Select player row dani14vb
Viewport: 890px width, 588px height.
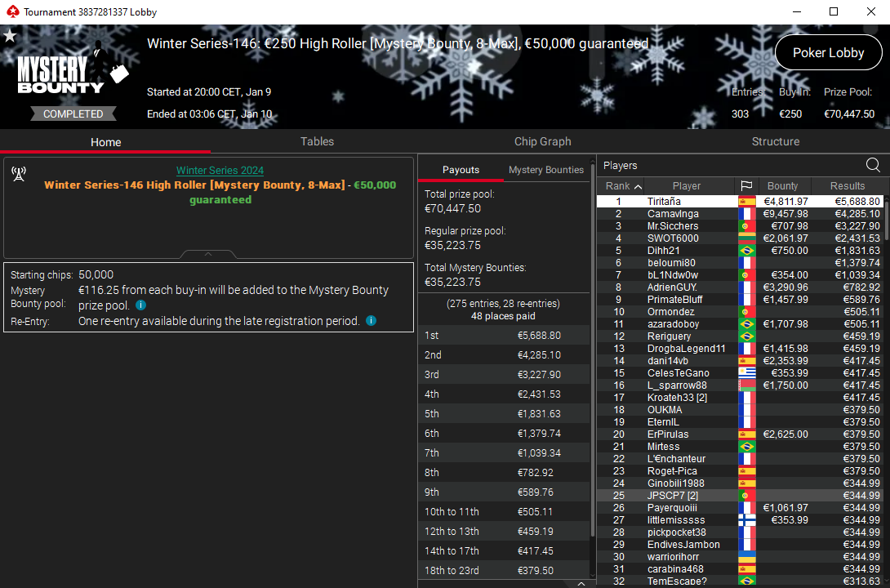click(x=740, y=361)
